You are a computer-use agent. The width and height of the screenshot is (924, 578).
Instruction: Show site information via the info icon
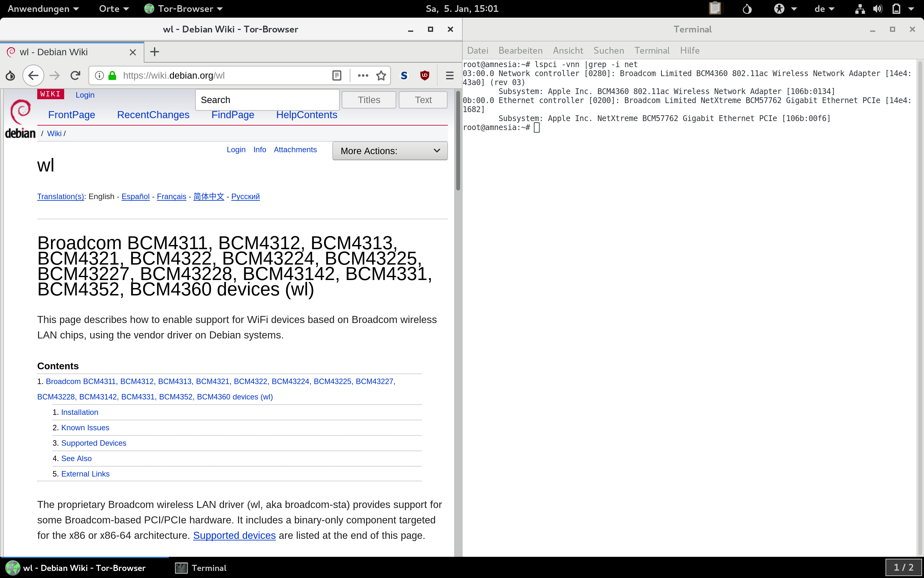point(99,76)
